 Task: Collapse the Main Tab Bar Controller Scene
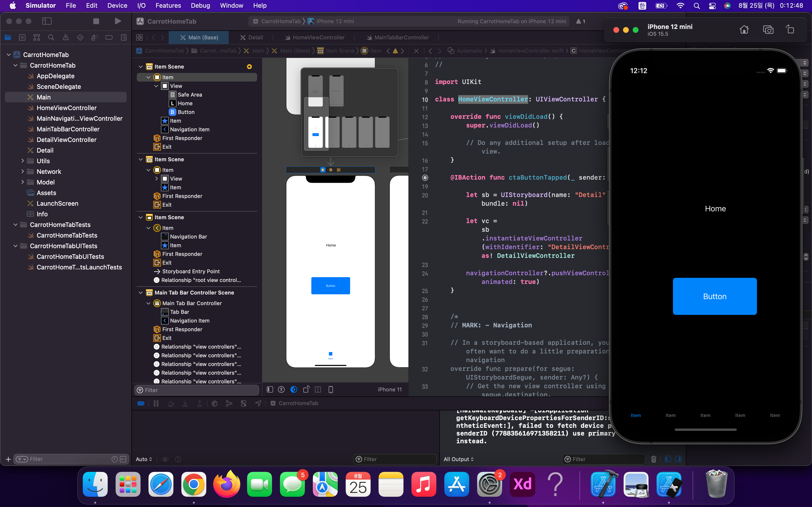pyautogui.click(x=141, y=292)
